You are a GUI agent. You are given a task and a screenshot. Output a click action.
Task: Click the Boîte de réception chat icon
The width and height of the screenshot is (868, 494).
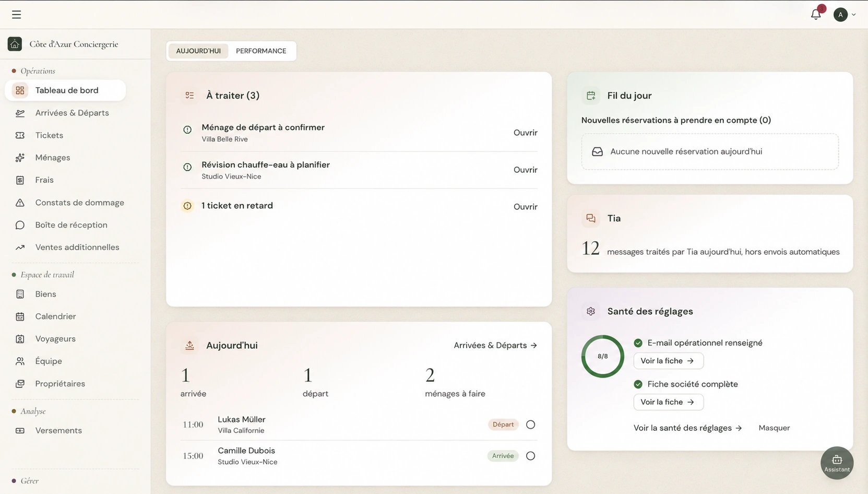(x=20, y=225)
